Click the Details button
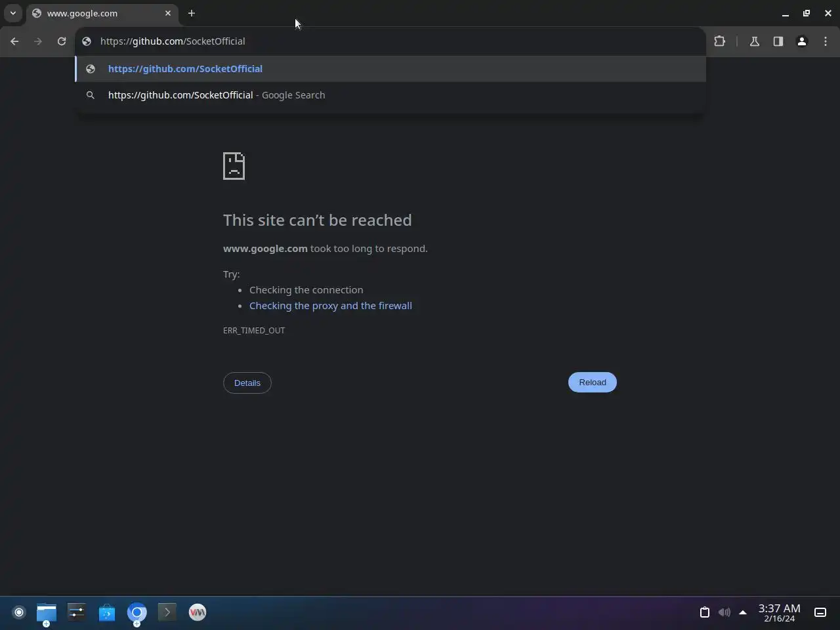The height and width of the screenshot is (630, 840). 247,383
